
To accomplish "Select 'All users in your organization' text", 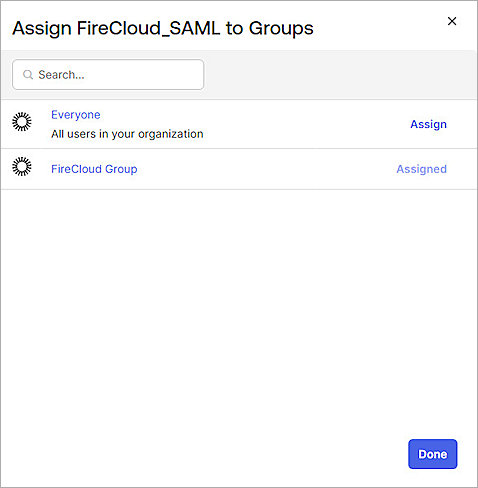I will pyautogui.click(x=127, y=134).
